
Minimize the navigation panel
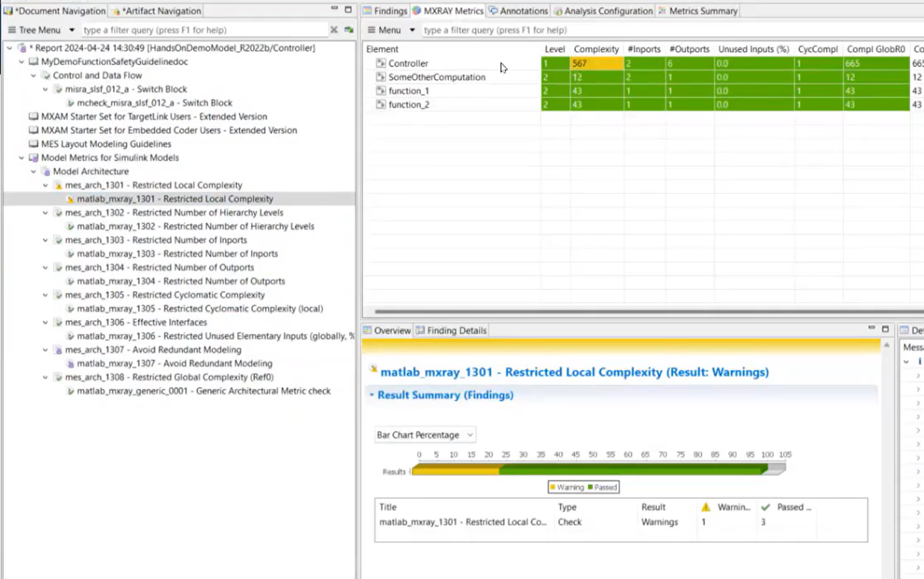pyautogui.click(x=335, y=9)
